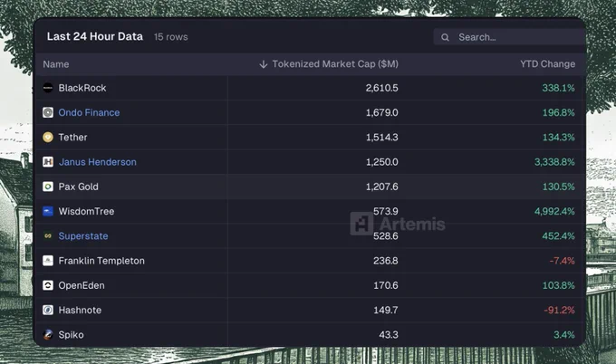Click the 573.9 market cap value
This screenshot has height=364, width=616.
tap(385, 211)
